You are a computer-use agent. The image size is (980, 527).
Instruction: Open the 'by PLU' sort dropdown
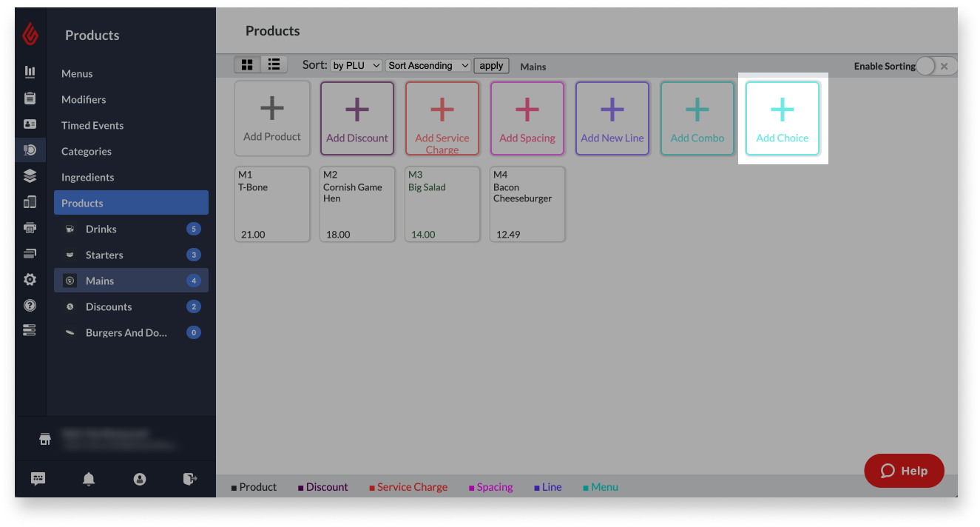tap(356, 64)
